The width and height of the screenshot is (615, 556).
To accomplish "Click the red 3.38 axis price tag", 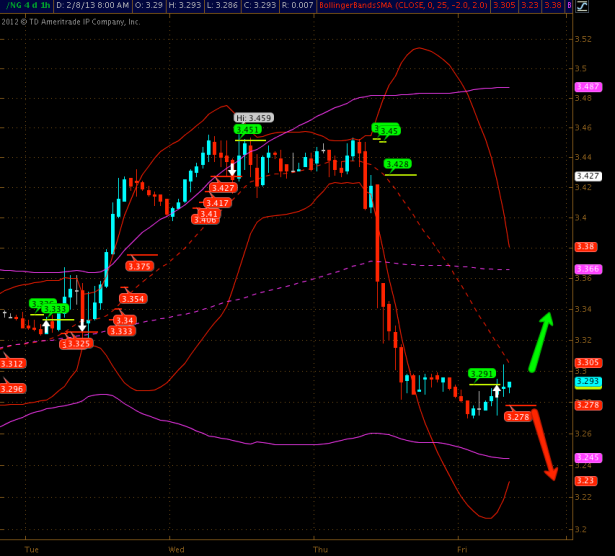I will [586, 246].
